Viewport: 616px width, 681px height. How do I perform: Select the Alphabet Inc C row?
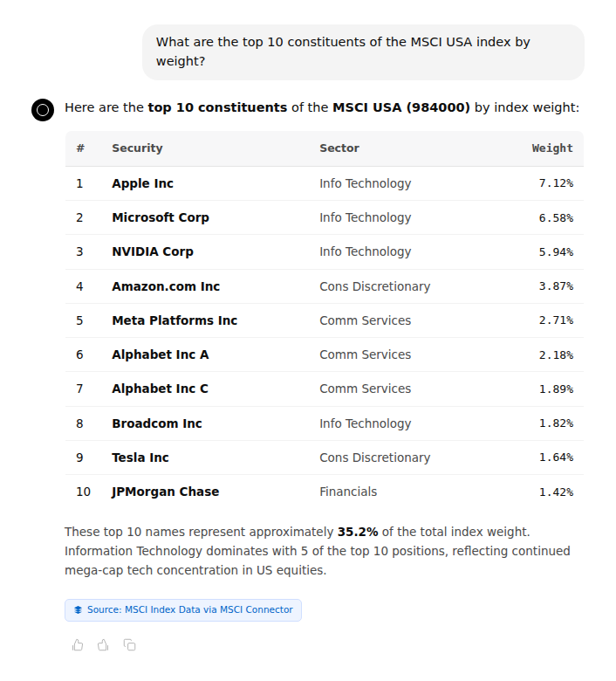tap(160, 389)
